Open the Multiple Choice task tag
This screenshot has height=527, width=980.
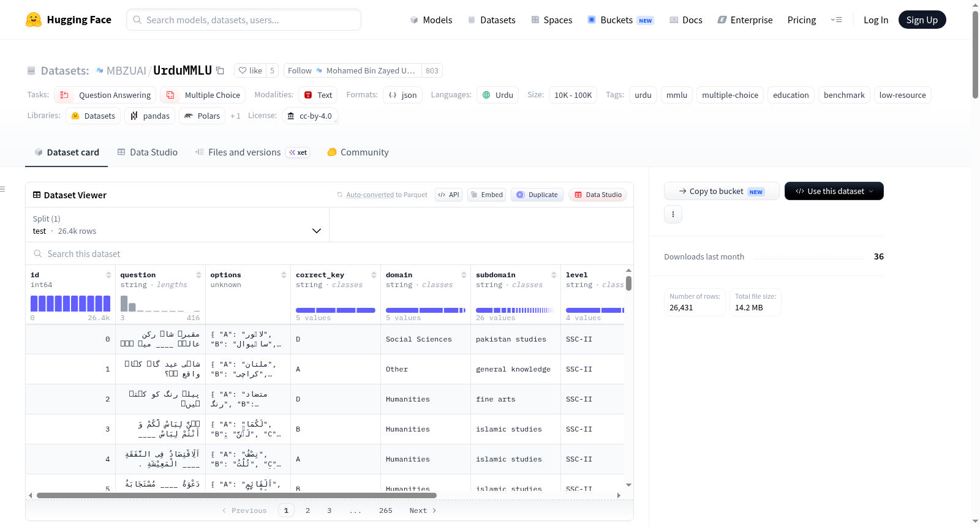(x=203, y=95)
